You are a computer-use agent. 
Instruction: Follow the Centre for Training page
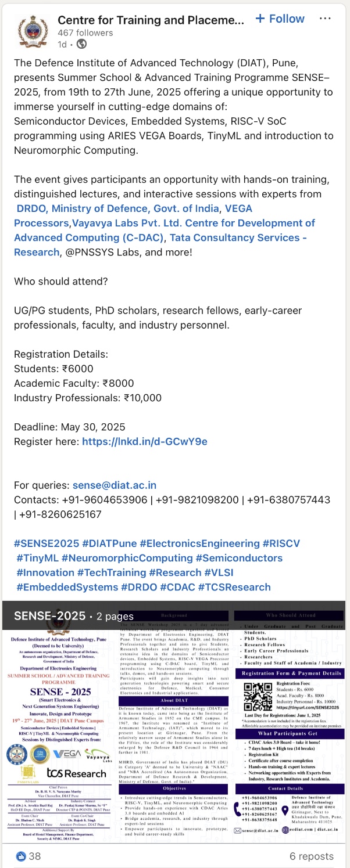280,19
